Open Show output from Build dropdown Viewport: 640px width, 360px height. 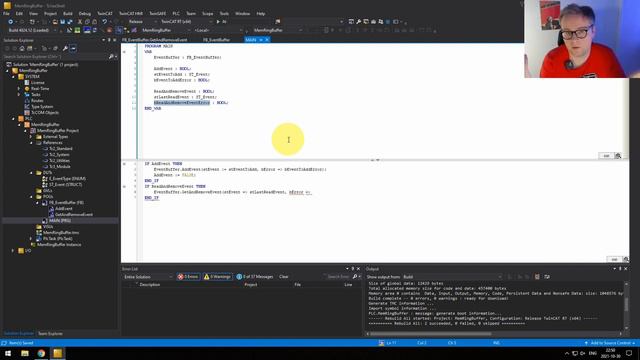coord(453,277)
